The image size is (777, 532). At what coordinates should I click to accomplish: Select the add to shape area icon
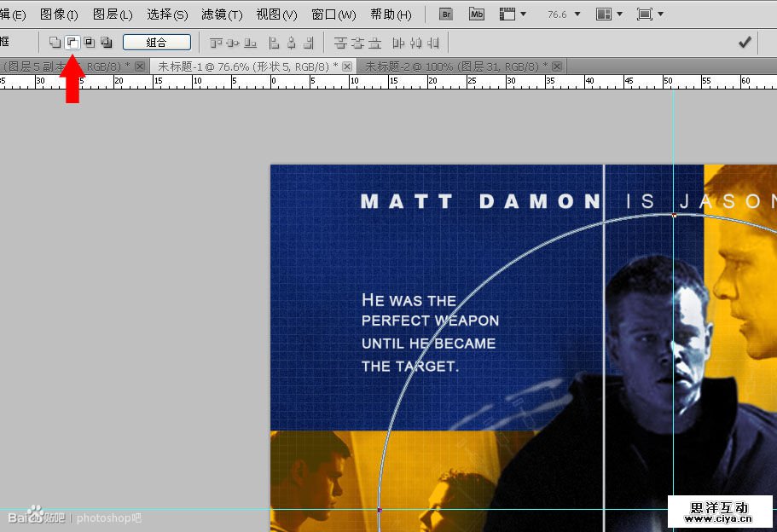[x=55, y=43]
